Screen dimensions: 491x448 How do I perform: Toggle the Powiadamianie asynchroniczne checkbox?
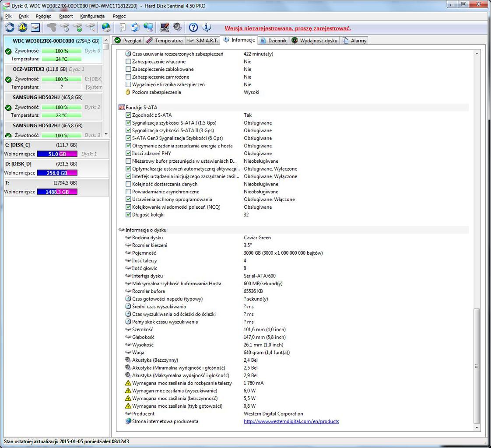pyautogui.click(x=128, y=192)
